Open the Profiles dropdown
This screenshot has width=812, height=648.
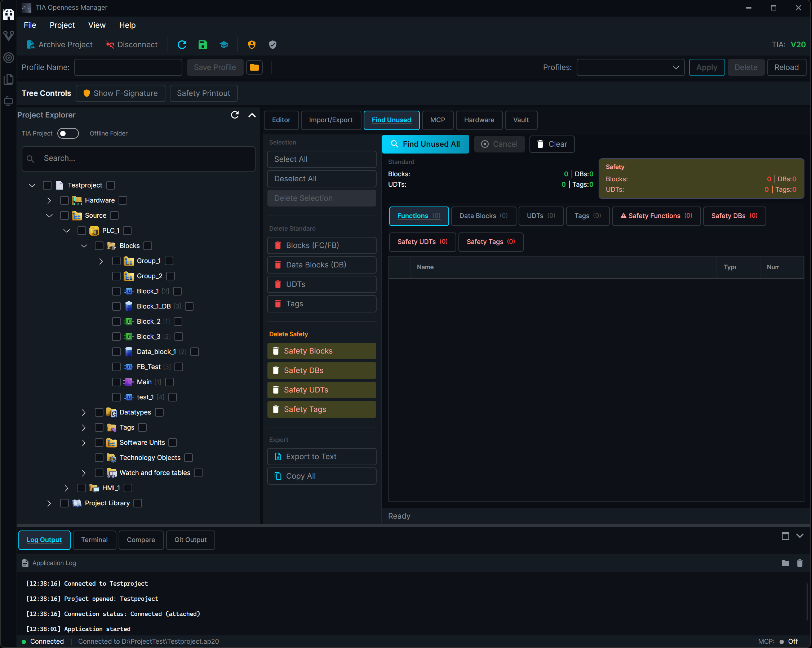(630, 67)
